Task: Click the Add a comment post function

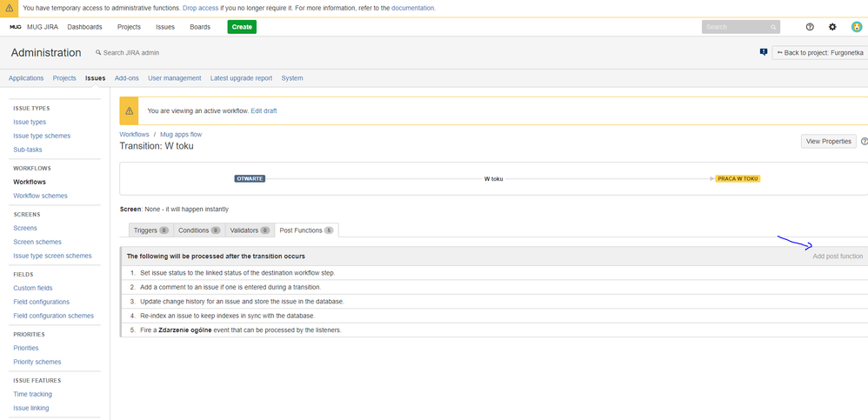Action: pyautogui.click(x=494, y=287)
